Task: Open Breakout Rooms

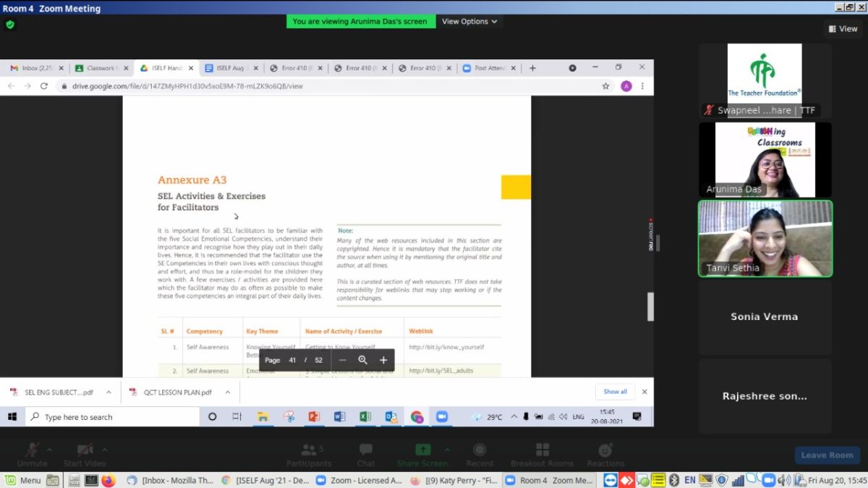Action: point(542,455)
